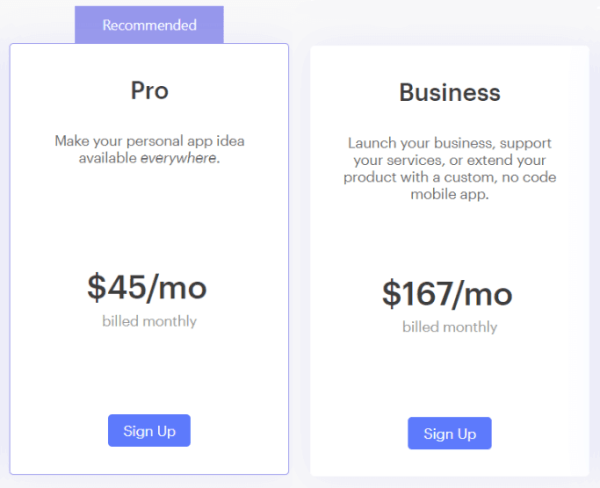Select the $167/mo price
Screen dimensions: 600x488
(x=447, y=294)
